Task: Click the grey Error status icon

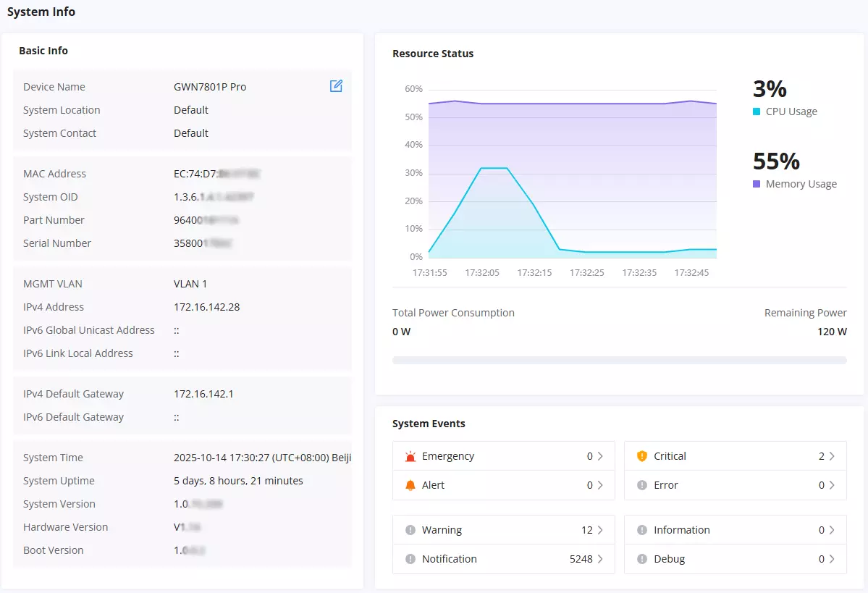Action: 642,485
